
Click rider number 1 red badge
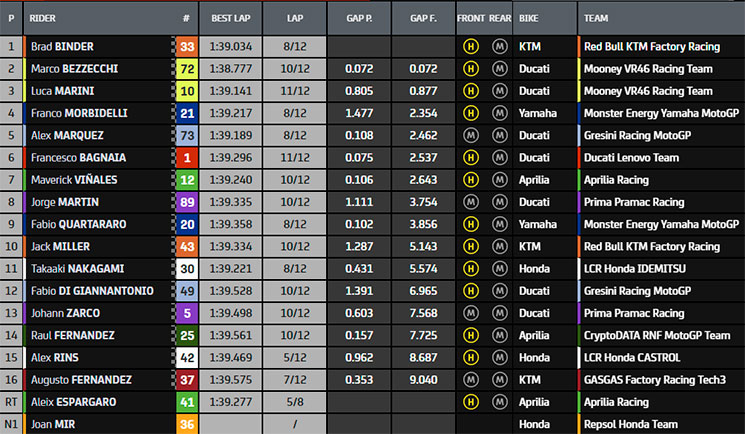187,157
